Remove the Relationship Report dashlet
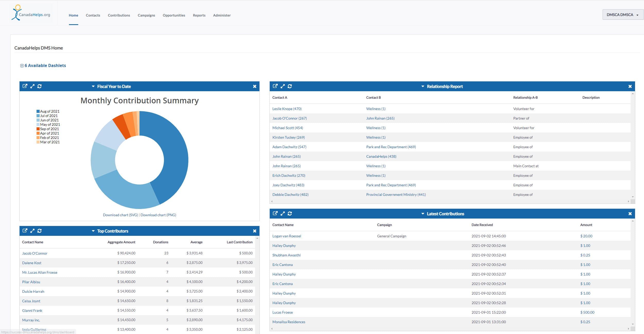Viewport: 644px width, 334px height. 630,86
